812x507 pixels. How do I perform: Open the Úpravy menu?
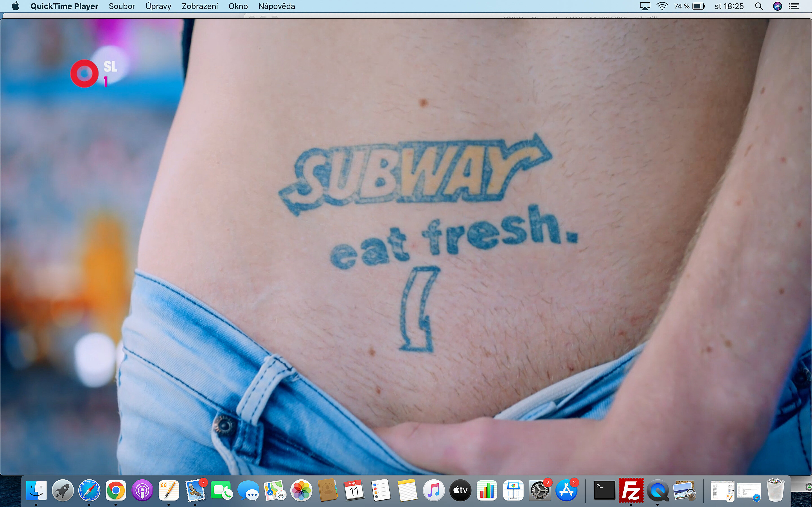[158, 6]
